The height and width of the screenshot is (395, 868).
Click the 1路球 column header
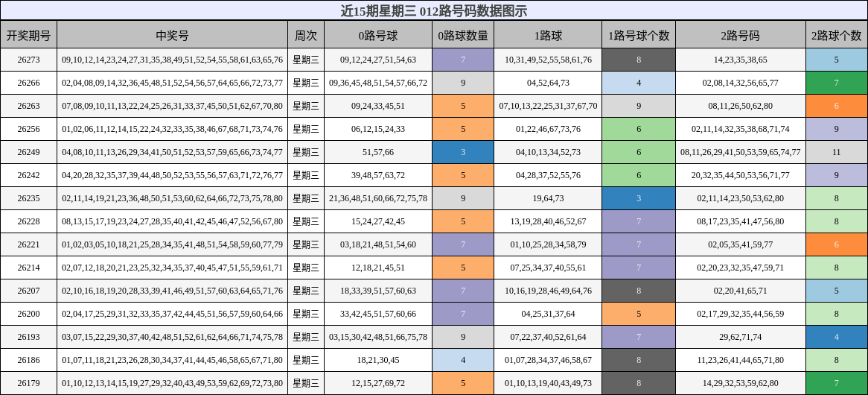pyautogui.click(x=548, y=36)
